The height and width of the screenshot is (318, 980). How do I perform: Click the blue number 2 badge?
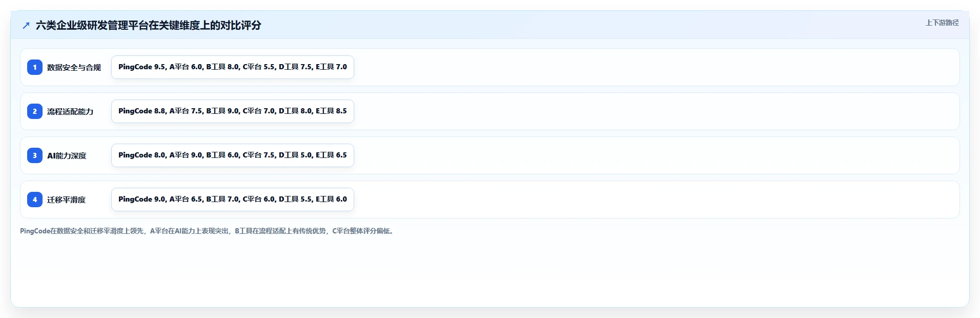pos(35,111)
